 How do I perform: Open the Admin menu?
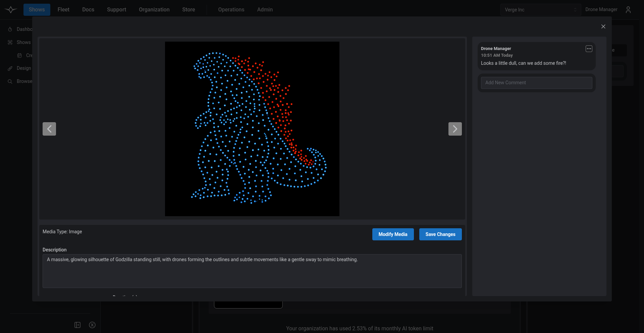tap(265, 10)
